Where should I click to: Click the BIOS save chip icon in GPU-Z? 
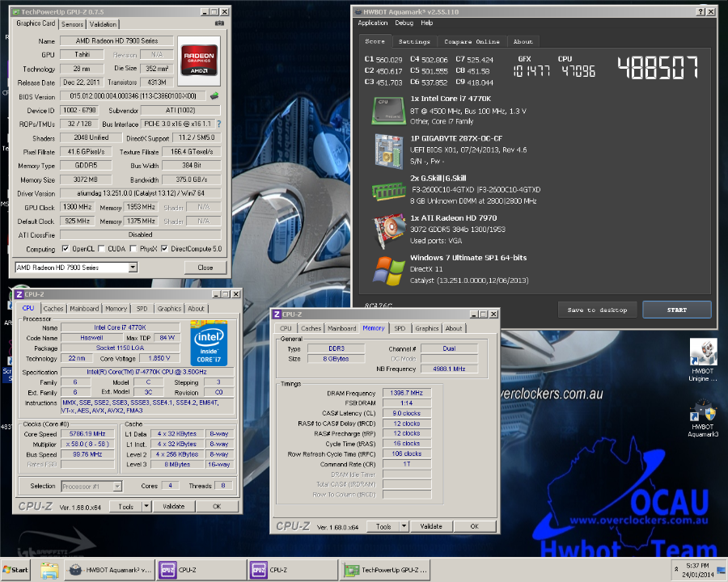(214, 96)
